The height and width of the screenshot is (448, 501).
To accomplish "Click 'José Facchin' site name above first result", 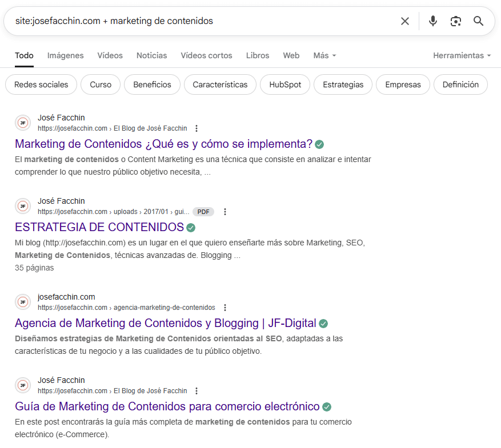I will click(x=61, y=118).
